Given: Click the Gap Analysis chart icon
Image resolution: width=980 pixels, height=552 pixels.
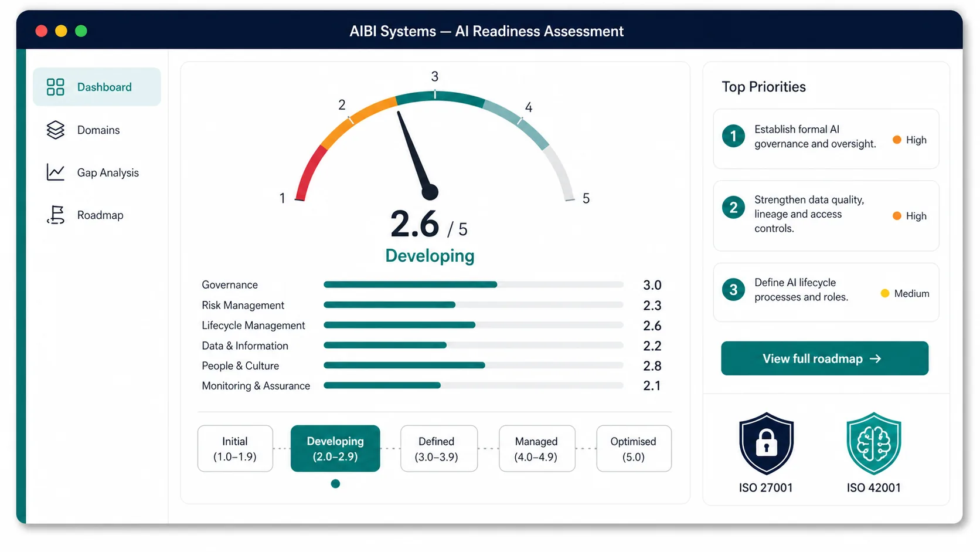Looking at the screenshot, I should point(55,172).
